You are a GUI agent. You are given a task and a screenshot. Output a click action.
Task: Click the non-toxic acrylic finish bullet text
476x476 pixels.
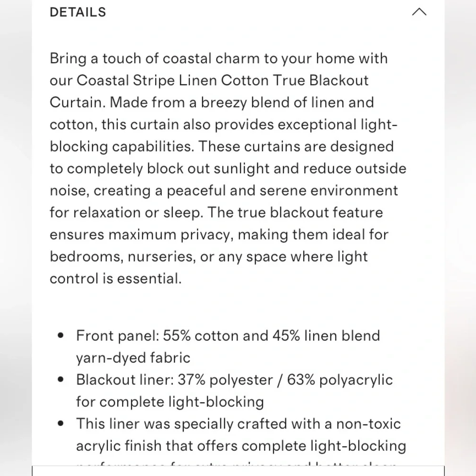(241, 435)
